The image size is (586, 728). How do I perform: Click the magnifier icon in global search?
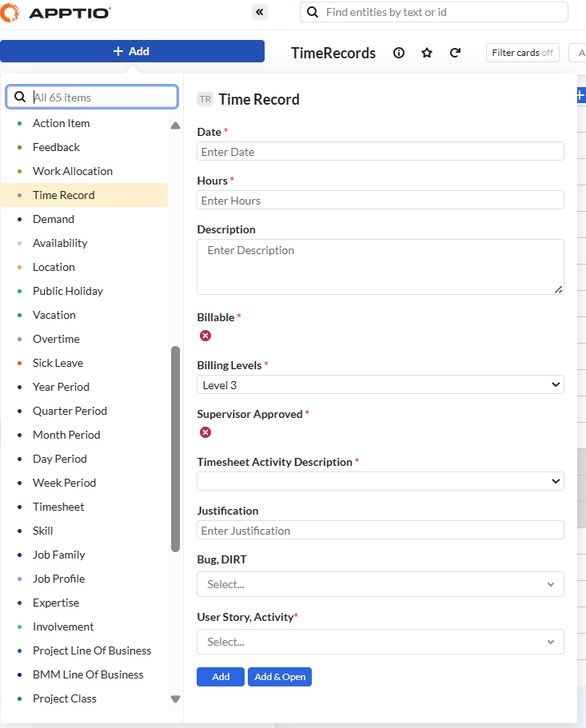click(x=312, y=12)
